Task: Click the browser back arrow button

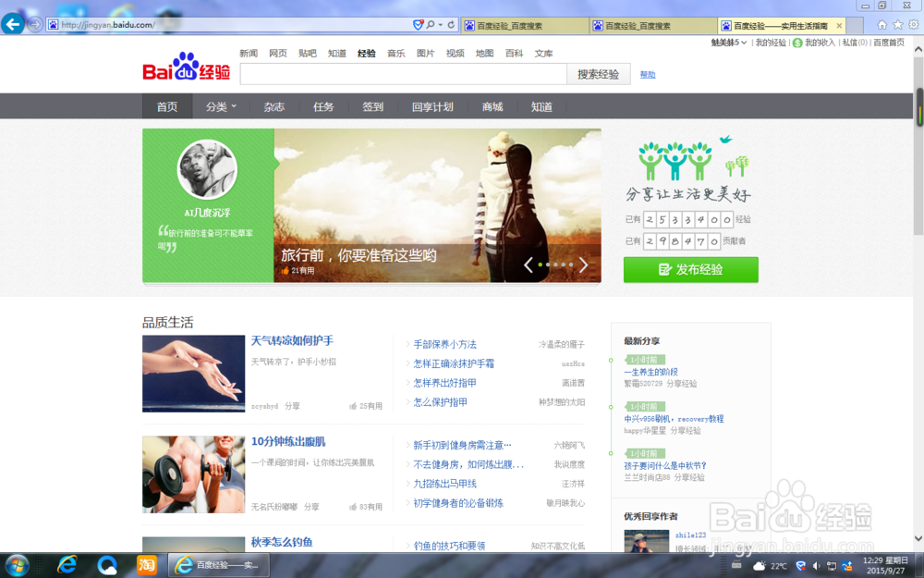Action: click(13, 24)
